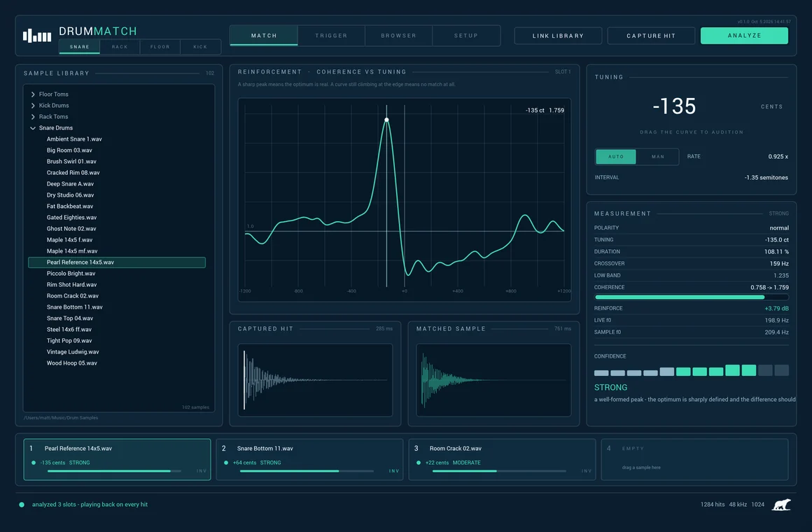
Task: Click Room Crack slot status dot
Action: click(419, 463)
